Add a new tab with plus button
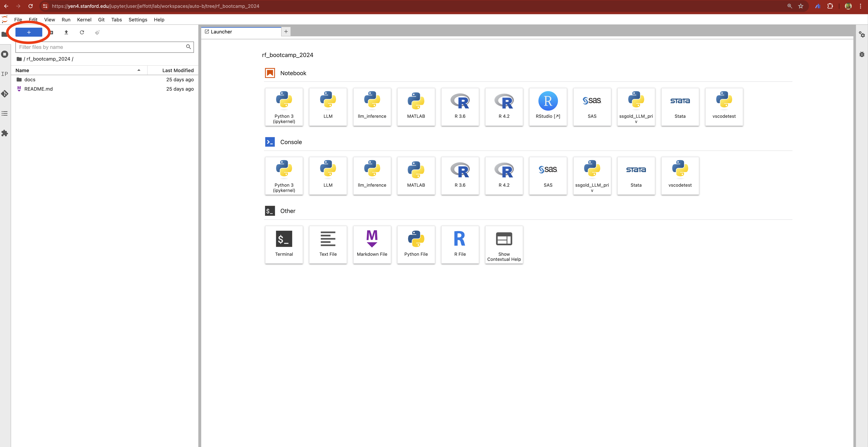This screenshot has width=868, height=447. [286, 32]
